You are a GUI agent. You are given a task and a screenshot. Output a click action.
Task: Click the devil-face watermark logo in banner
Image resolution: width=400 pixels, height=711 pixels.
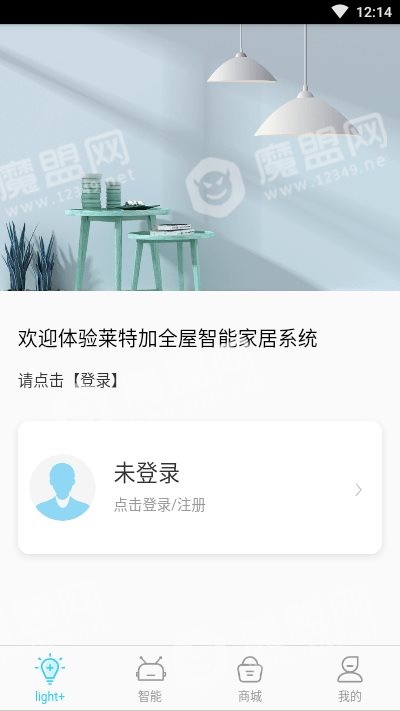coord(215,186)
